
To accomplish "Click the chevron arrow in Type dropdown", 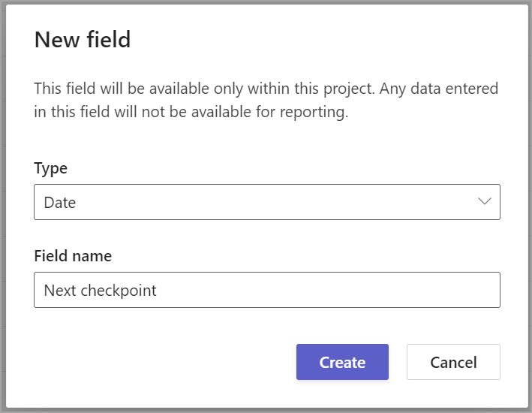I will [x=484, y=202].
